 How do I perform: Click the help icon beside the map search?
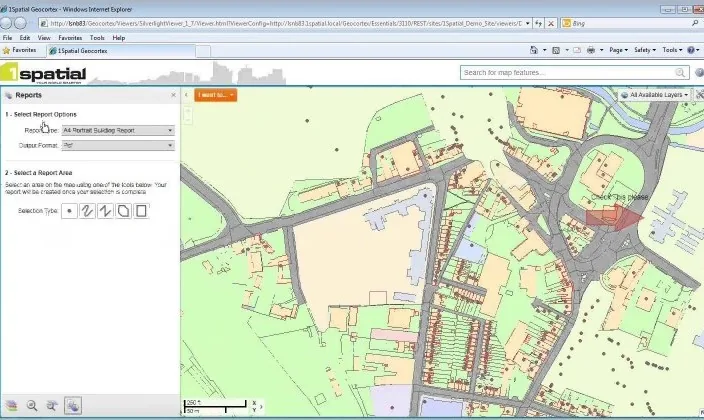pyautogui.click(x=699, y=72)
